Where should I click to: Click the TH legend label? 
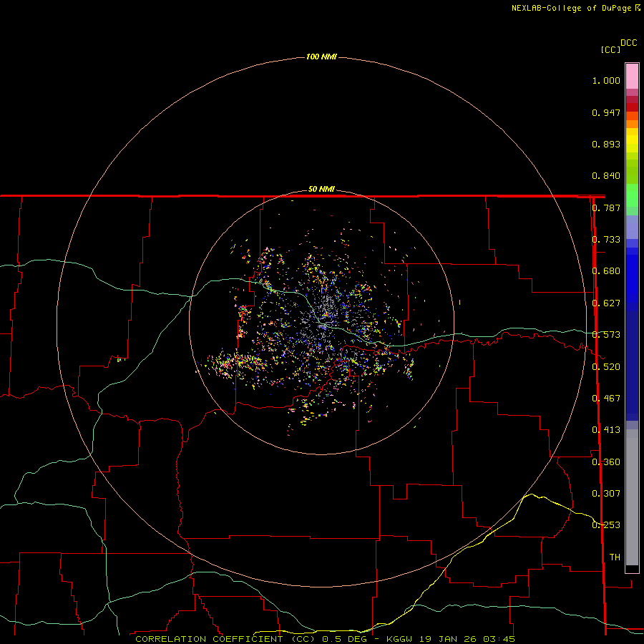coord(615,557)
